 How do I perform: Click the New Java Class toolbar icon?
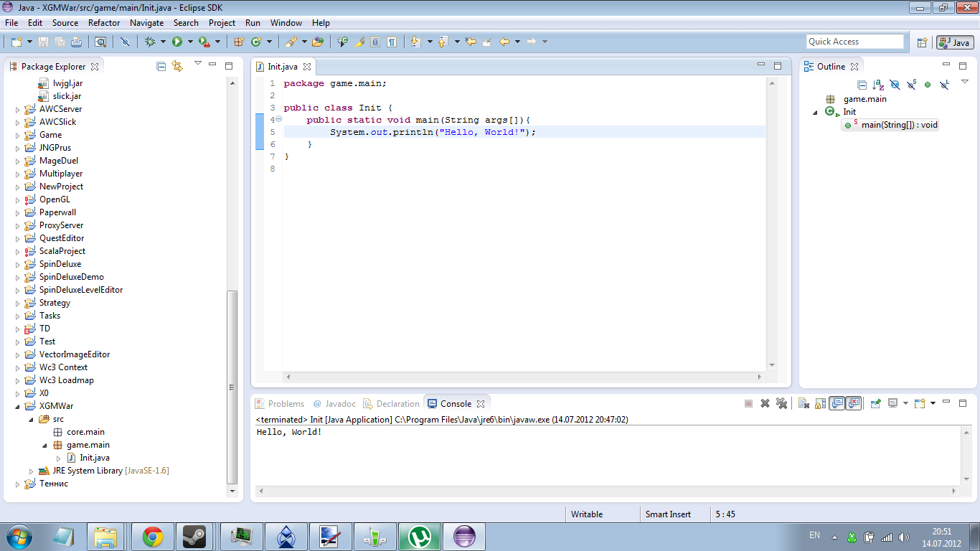click(x=256, y=42)
